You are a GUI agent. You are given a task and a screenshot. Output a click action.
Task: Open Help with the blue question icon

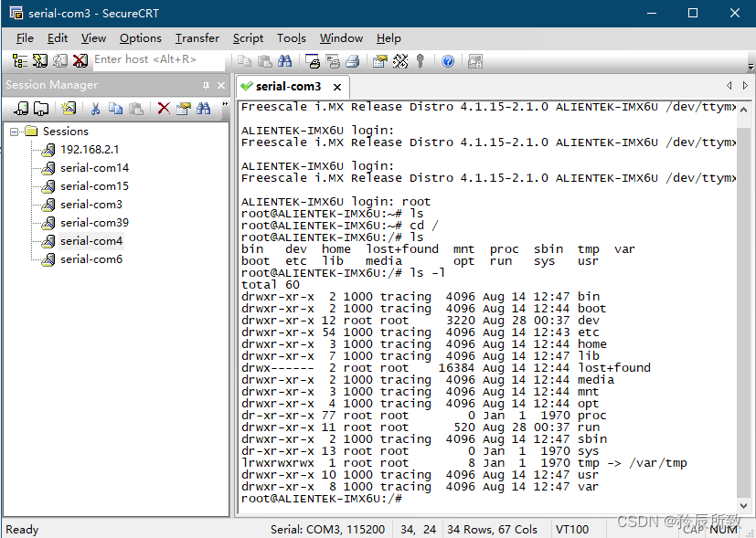448,61
